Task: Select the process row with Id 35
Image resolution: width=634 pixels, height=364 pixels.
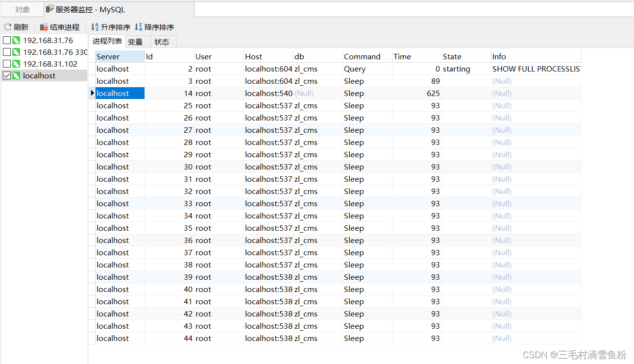Action: (x=338, y=228)
